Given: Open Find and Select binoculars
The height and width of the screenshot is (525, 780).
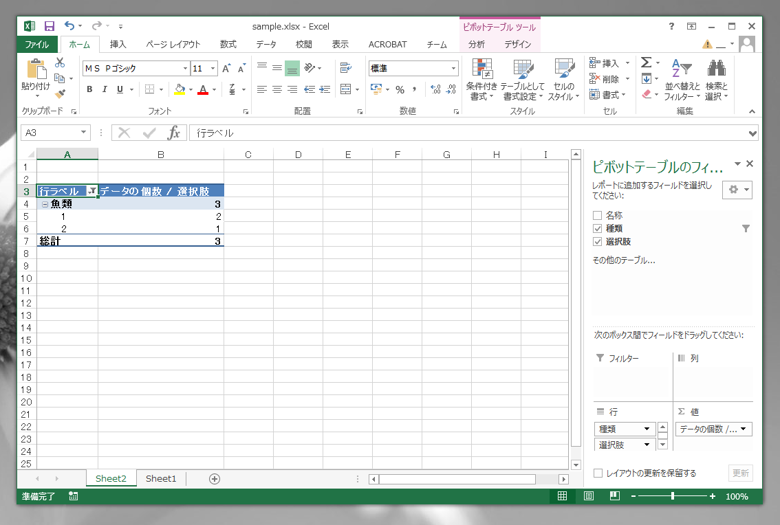Looking at the screenshot, I should coord(716,80).
